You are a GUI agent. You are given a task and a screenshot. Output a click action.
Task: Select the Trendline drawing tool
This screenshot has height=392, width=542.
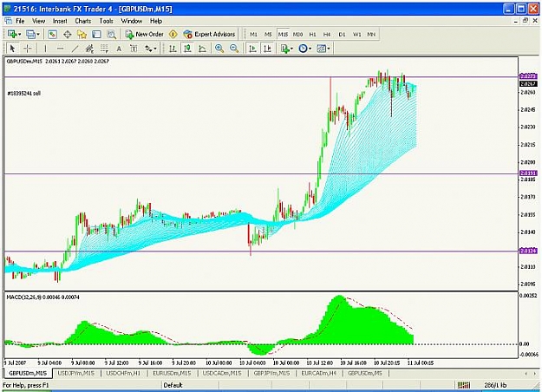(75, 49)
